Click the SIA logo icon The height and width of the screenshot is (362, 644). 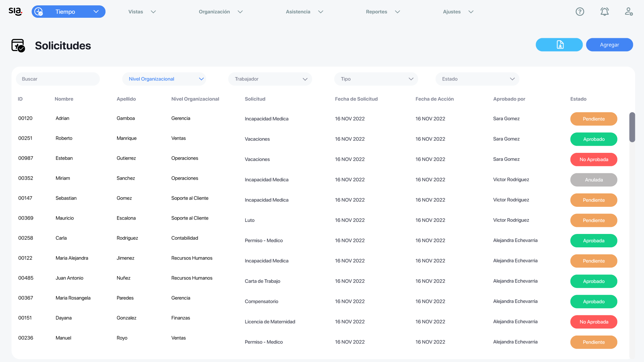15,11
